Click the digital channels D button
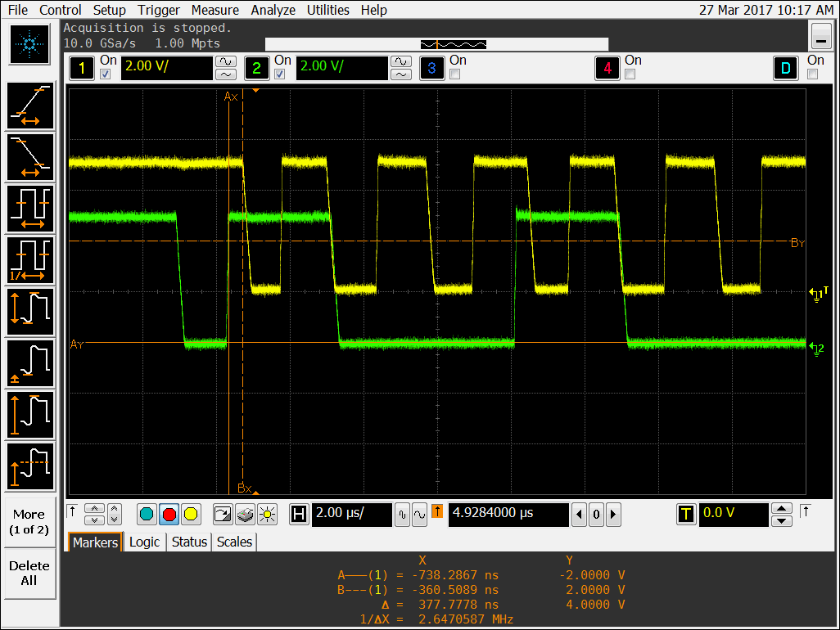This screenshot has width=840, height=630. click(785, 68)
